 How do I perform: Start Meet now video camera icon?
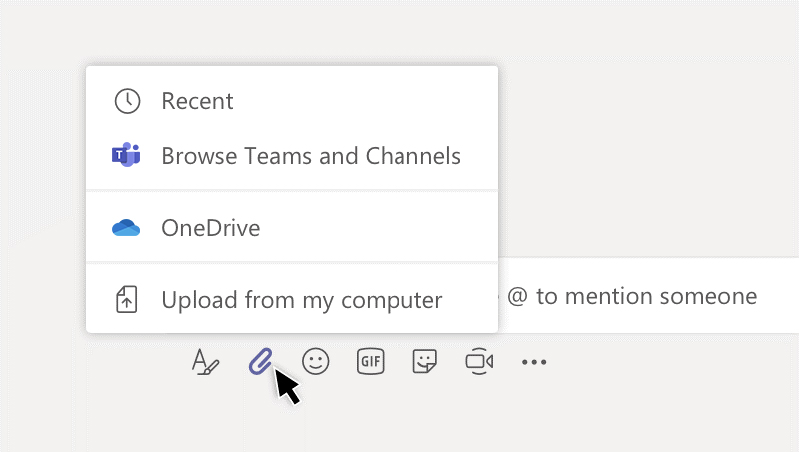click(479, 361)
